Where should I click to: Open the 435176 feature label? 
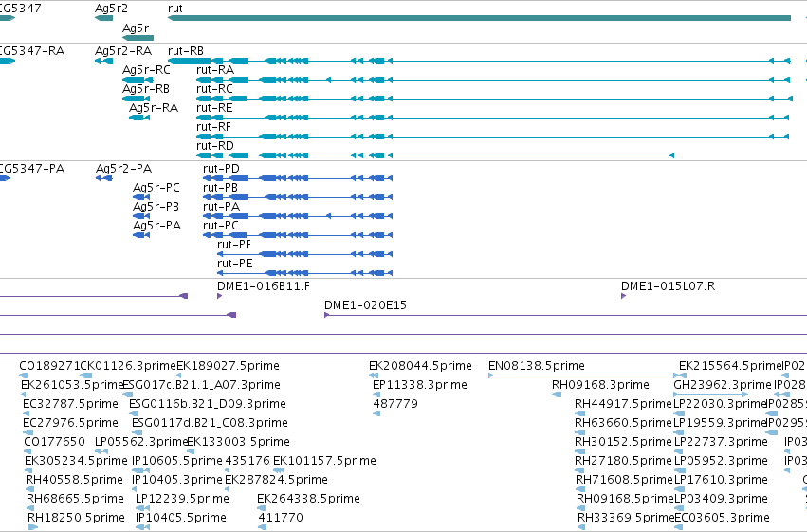click(x=248, y=462)
